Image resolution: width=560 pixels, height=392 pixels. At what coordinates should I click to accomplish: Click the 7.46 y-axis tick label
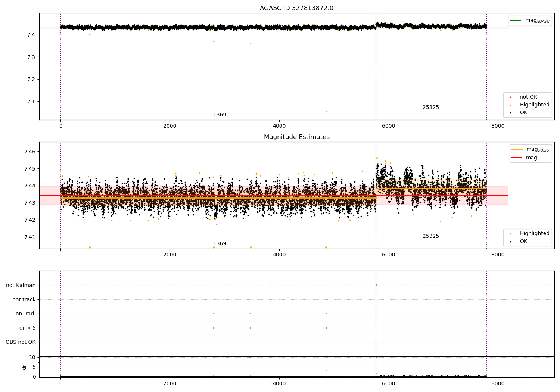point(30,152)
